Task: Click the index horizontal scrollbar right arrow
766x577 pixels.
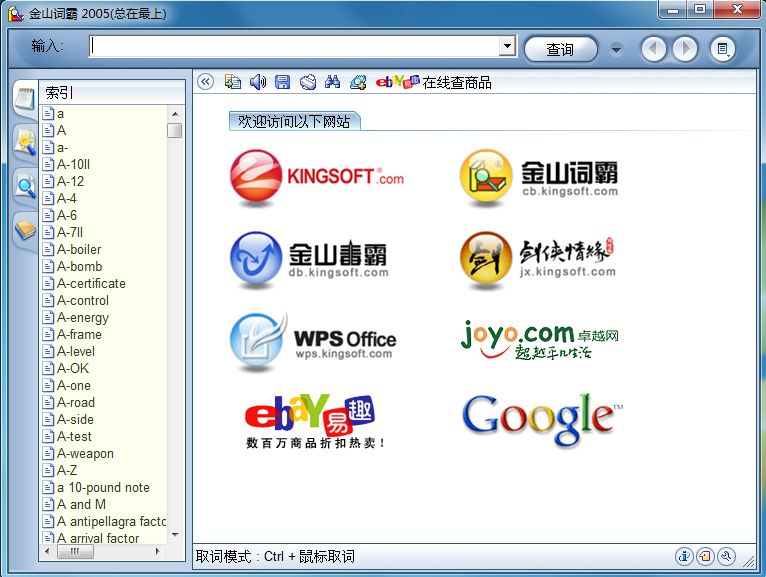Action: point(157,551)
